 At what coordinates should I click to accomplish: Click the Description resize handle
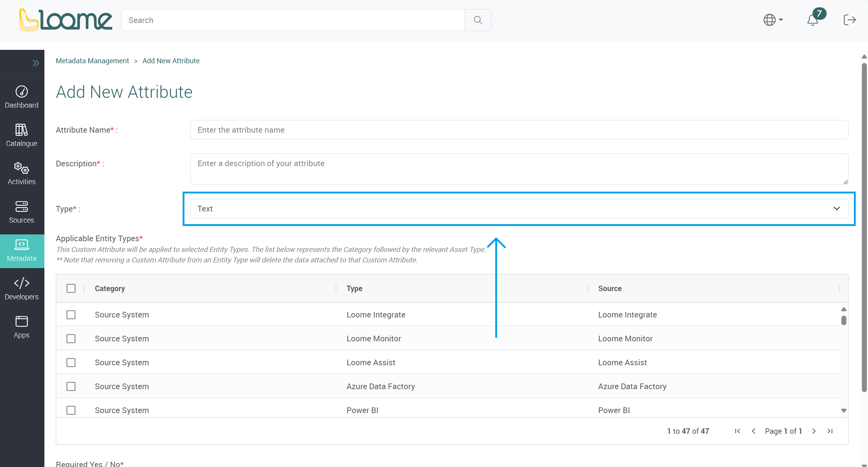[x=845, y=182]
